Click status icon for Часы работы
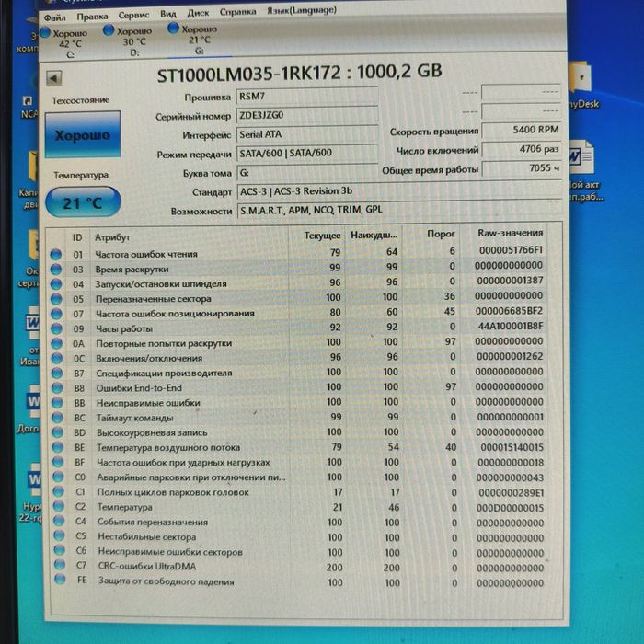Viewport: 644px width, 644px height. tap(57, 328)
